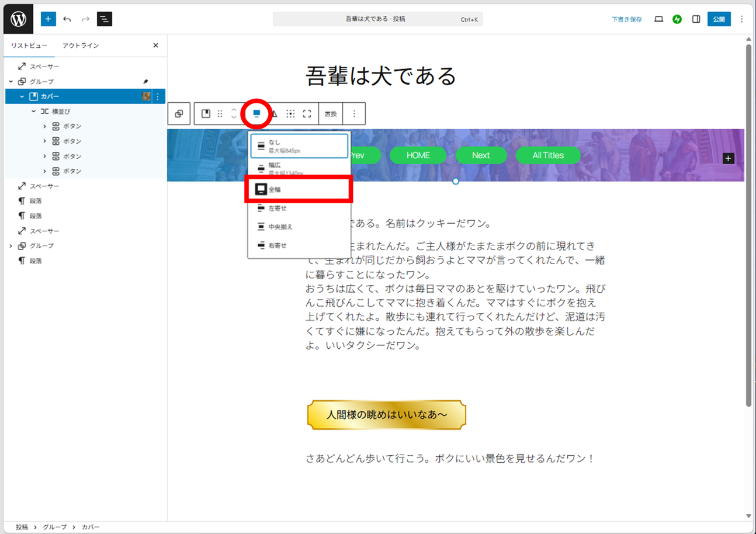This screenshot has width=756, height=534.
Task: Click the drag handle in block toolbar
Action: click(x=220, y=114)
